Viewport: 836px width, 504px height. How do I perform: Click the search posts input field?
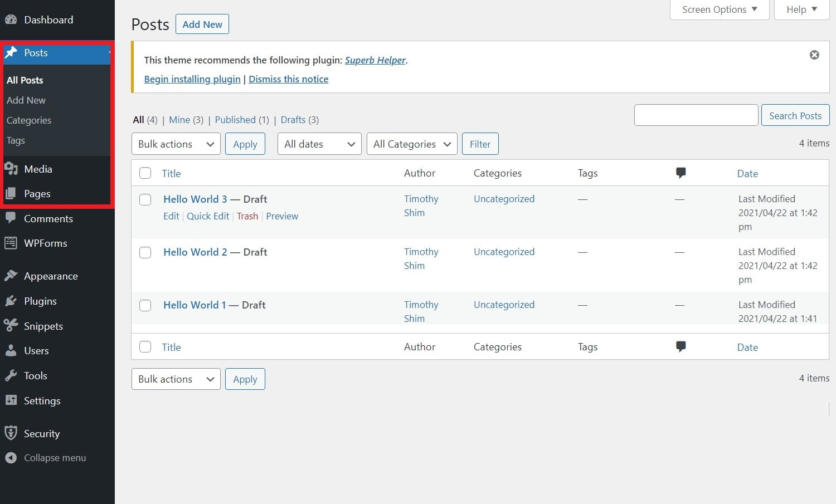click(696, 115)
